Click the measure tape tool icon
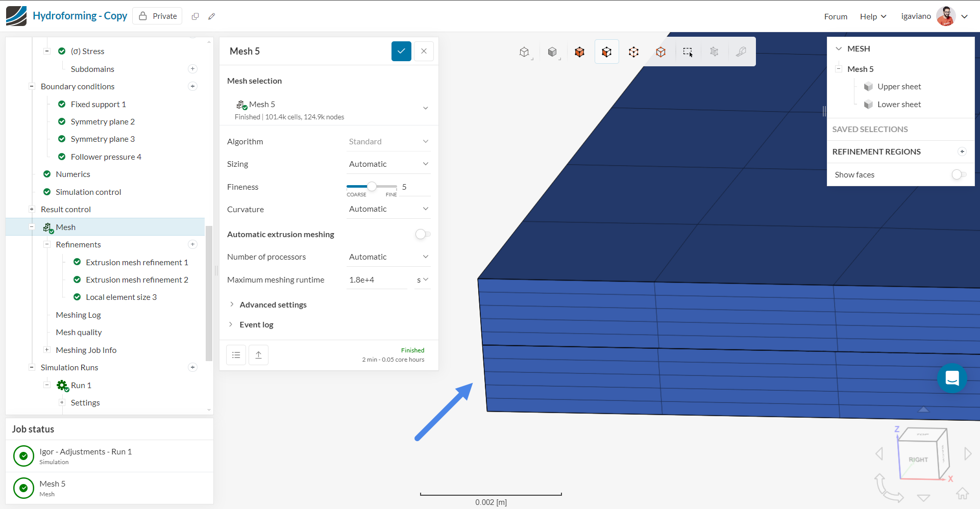 (741, 52)
